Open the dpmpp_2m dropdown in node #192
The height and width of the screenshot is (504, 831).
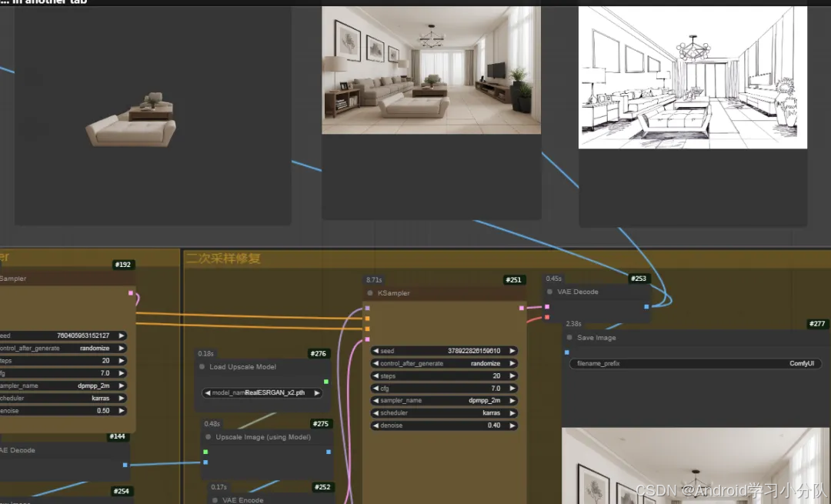62,386
